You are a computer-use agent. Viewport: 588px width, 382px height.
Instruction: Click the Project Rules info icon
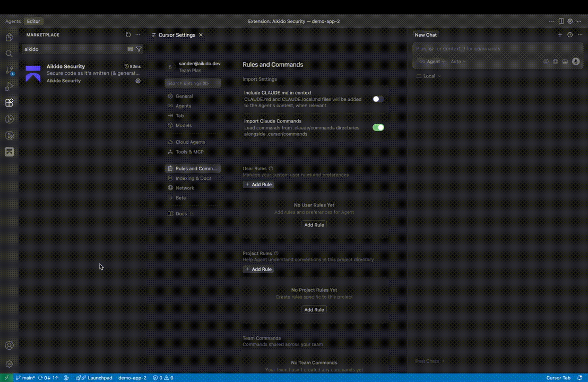tap(276, 253)
